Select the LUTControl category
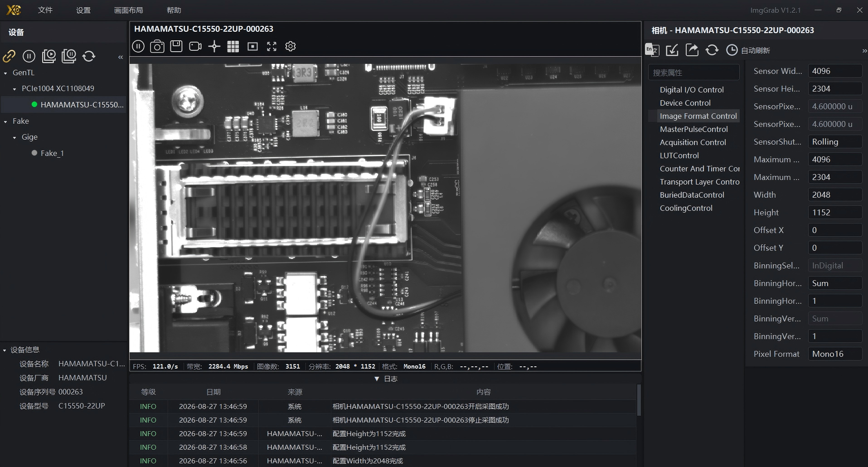868x467 pixels. (679, 156)
